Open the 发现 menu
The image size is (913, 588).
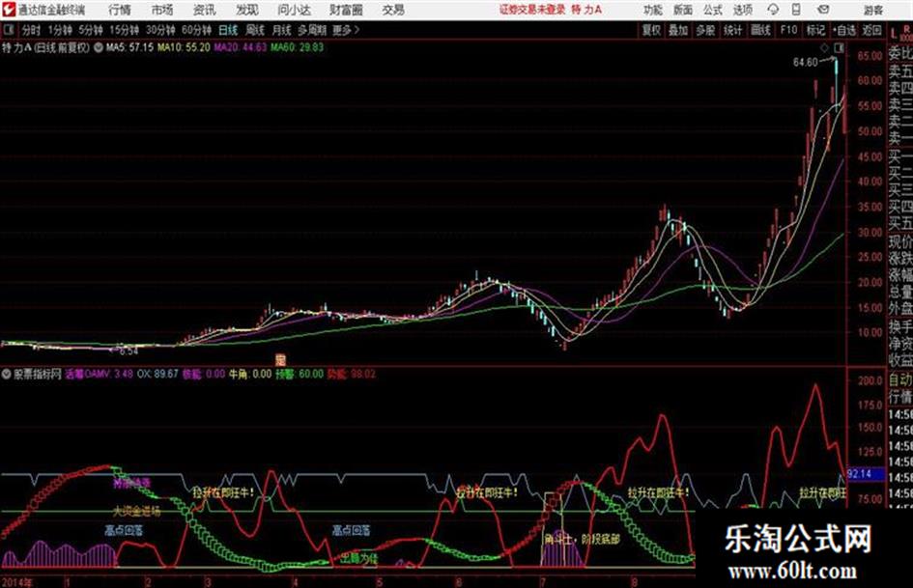(247, 10)
